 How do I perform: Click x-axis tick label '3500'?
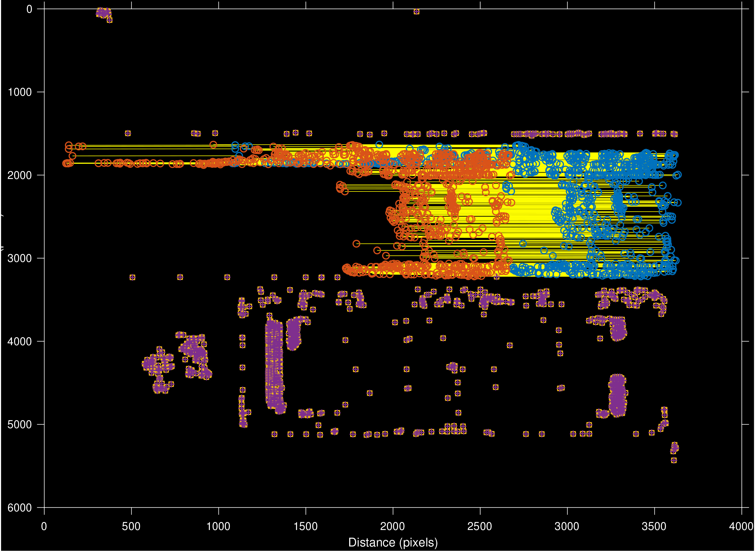click(x=654, y=527)
